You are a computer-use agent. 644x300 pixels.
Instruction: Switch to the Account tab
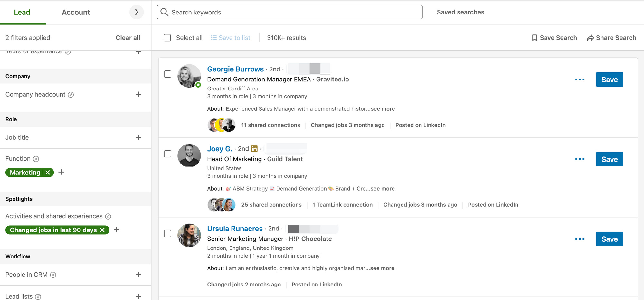[x=76, y=12]
